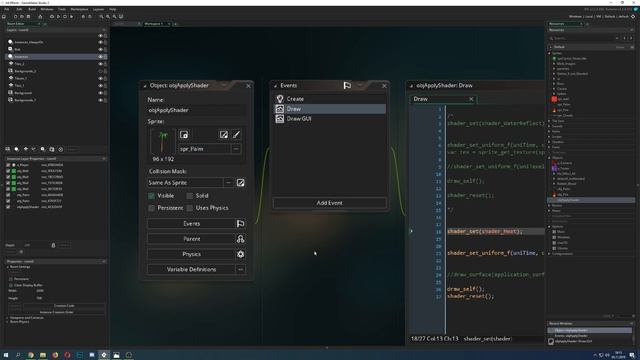Collapse the Sprites folder in the Resources tree
Viewport: 640px width, 360px height.
click(x=549, y=53)
